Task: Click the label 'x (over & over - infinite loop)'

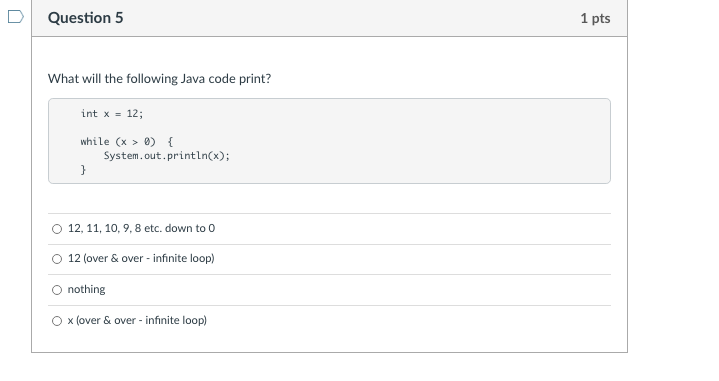Action: pyautogui.click(x=137, y=320)
